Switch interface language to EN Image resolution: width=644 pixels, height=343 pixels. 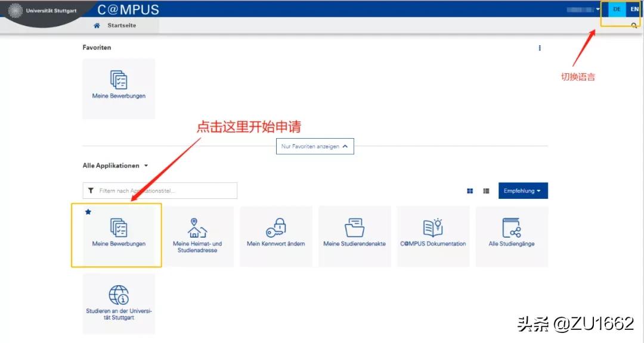pos(634,9)
